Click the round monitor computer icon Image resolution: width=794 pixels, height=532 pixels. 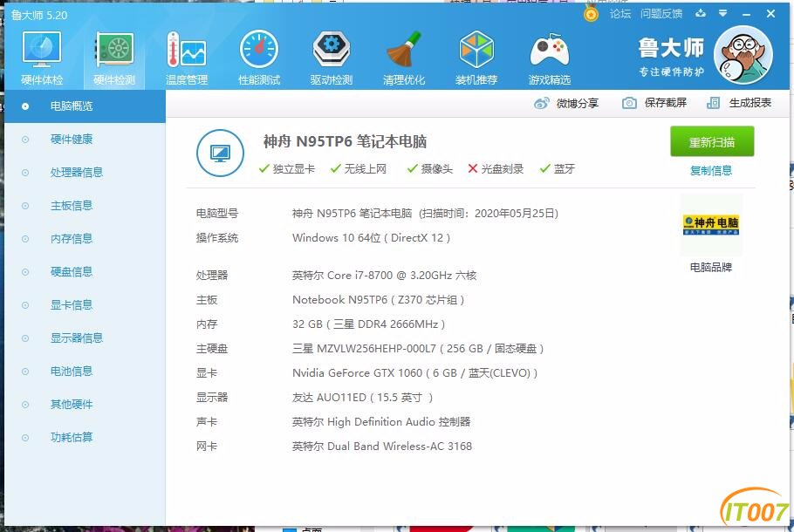pos(220,153)
